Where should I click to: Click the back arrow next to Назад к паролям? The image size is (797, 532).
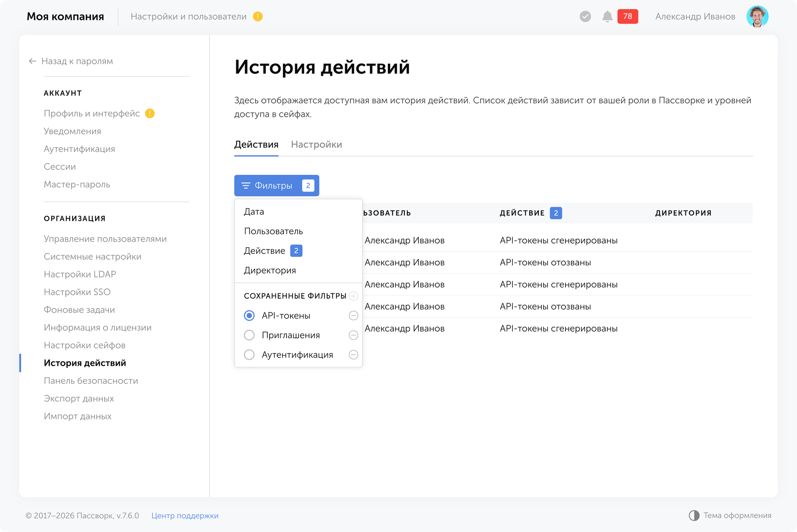[32, 61]
